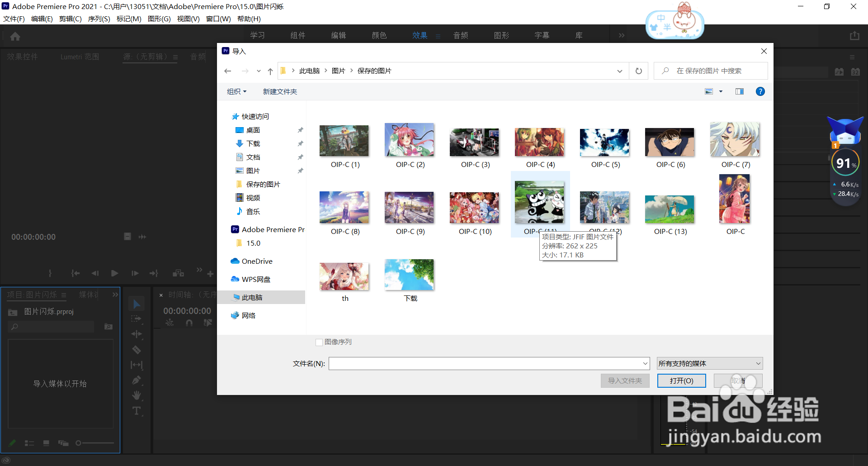This screenshot has height=466, width=868.
Task: Open the 剪辑(C) menu in Premiere
Action: (x=71, y=19)
